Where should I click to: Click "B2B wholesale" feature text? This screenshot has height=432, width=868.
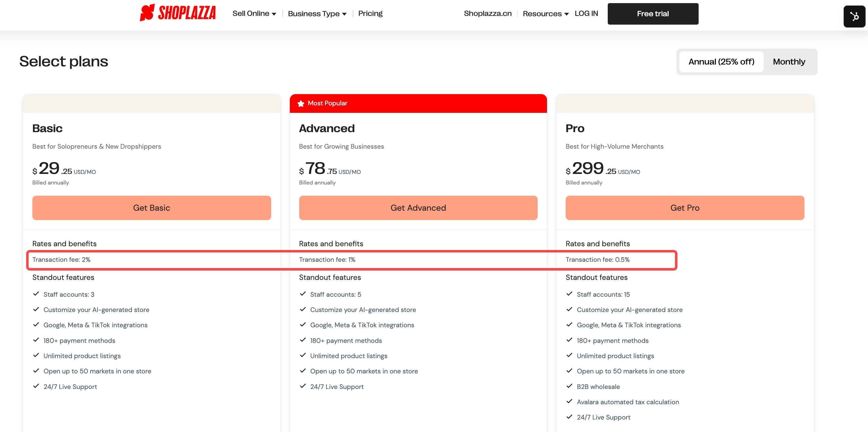(598, 387)
